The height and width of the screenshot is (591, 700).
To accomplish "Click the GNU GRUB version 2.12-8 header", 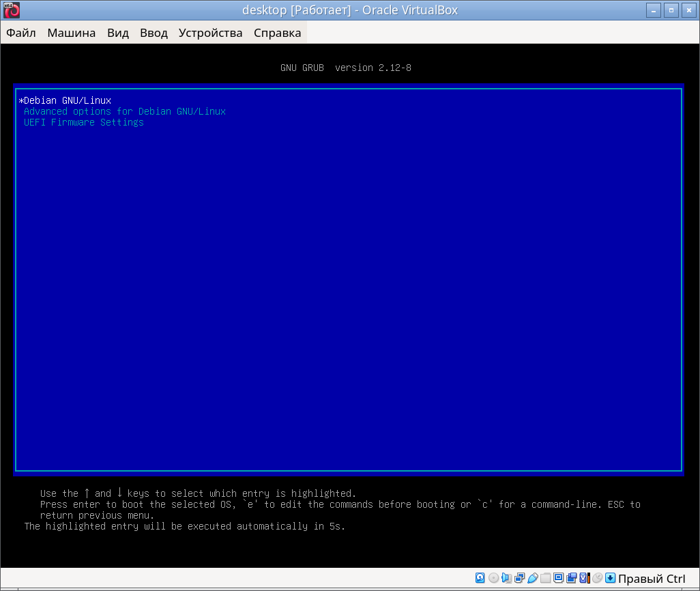I will (346, 68).
